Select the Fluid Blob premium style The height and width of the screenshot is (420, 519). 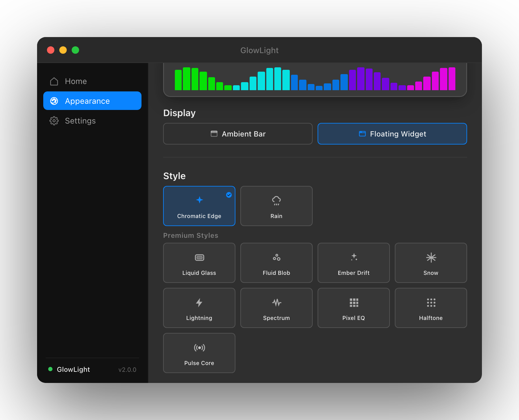[276, 263]
